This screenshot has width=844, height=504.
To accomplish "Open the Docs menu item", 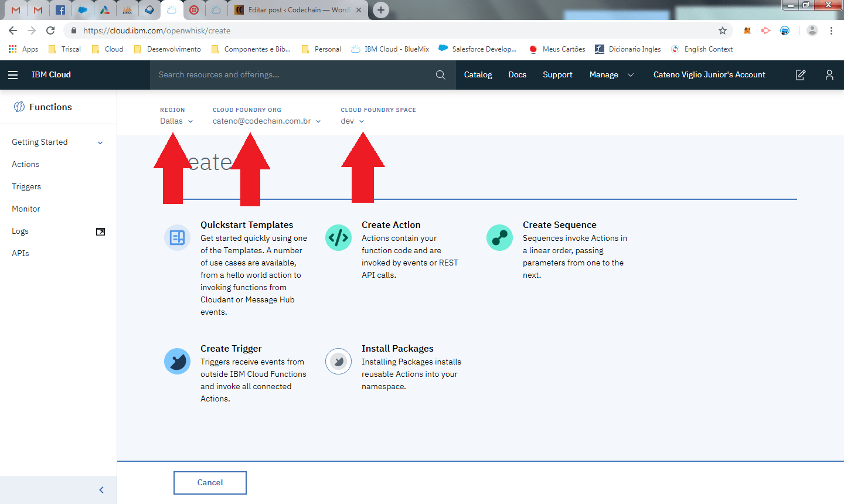I will click(518, 75).
